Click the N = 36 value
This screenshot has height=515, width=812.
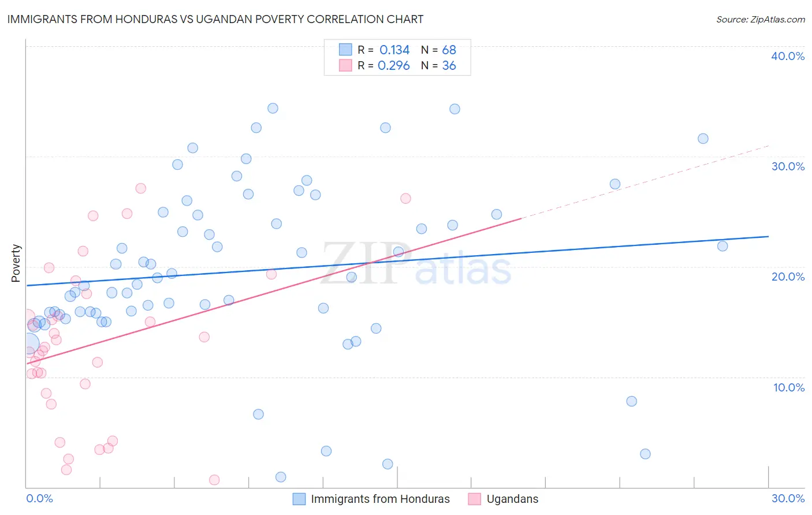(438, 65)
